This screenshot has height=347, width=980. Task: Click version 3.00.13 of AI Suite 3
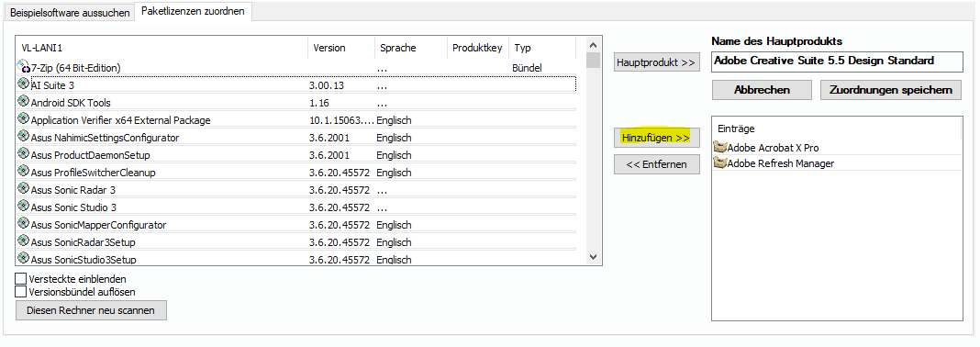pyautogui.click(x=327, y=85)
